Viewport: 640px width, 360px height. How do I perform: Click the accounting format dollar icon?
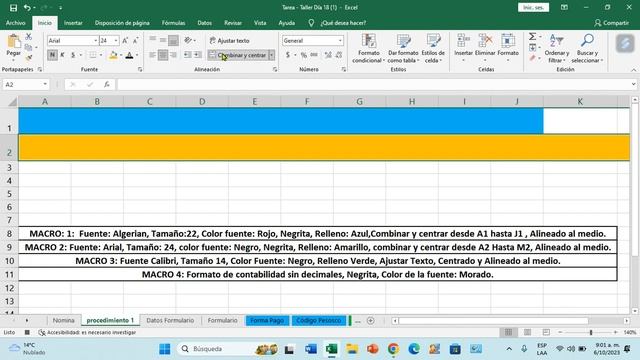[288, 55]
